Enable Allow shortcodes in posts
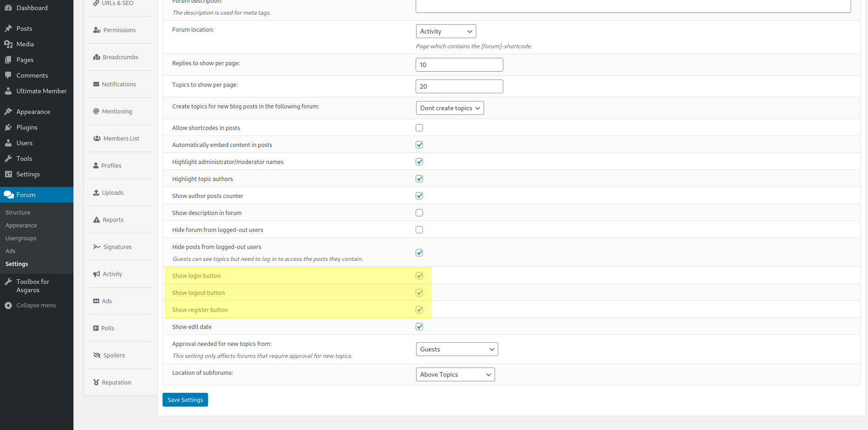 pos(419,127)
